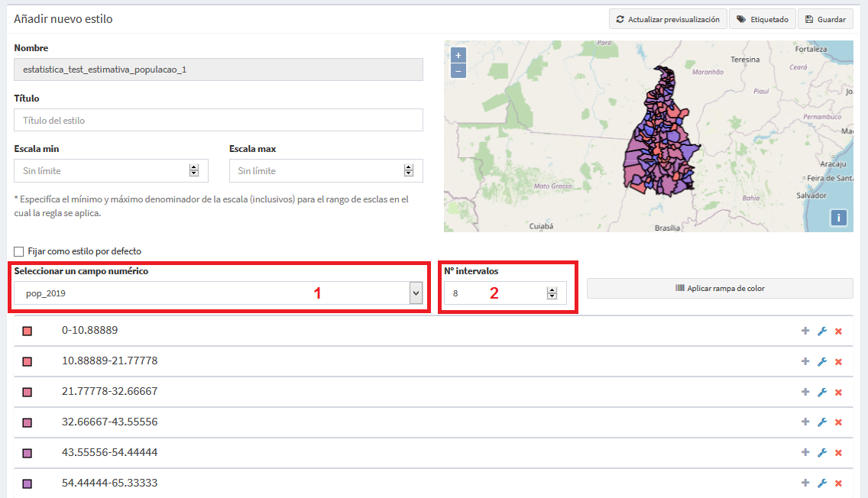Zoom in on the map preview
Image resolution: width=868 pixels, height=498 pixels.
[x=458, y=55]
